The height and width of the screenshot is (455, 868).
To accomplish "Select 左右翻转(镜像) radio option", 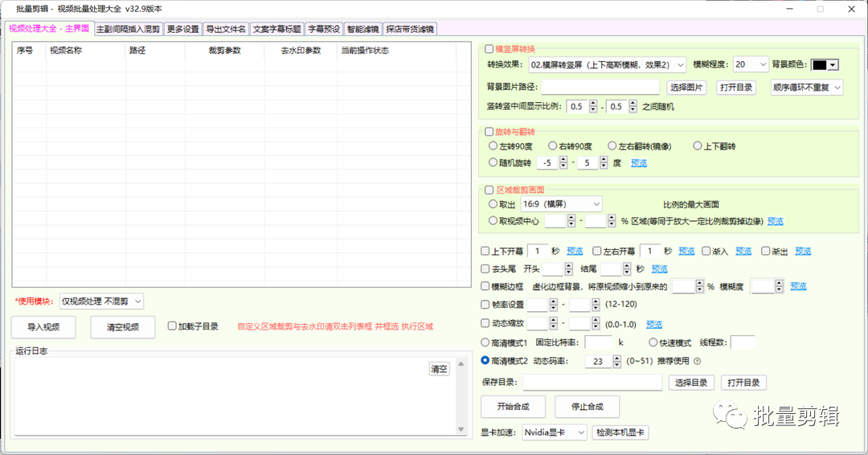I will pyautogui.click(x=612, y=146).
